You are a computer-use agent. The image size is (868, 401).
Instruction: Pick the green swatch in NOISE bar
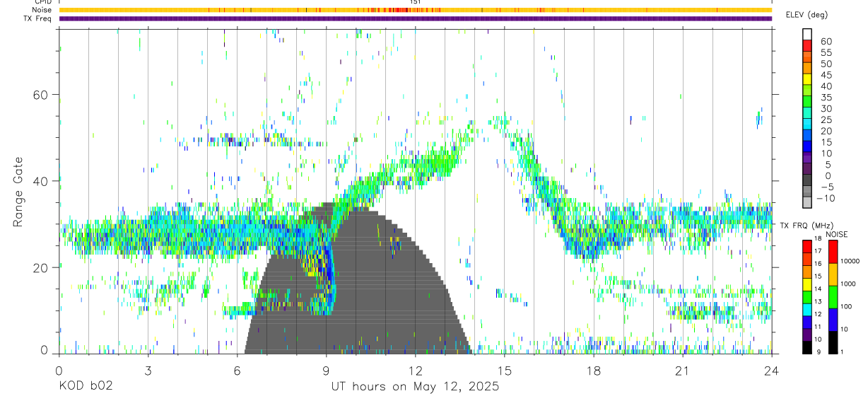(x=833, y=297)
